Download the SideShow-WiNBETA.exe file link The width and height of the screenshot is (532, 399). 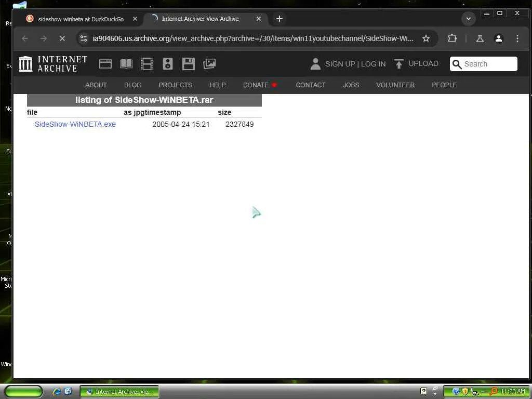tap(75, 124)
